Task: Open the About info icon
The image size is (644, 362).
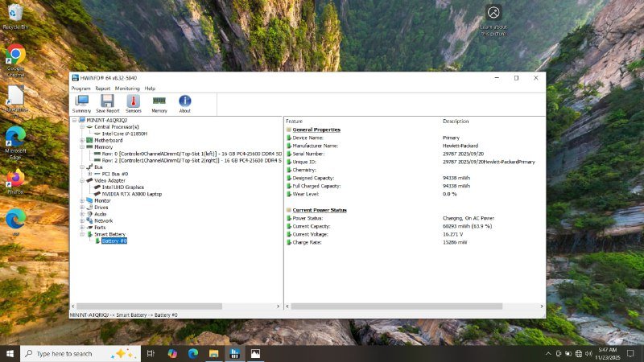Action: [184, 103]
